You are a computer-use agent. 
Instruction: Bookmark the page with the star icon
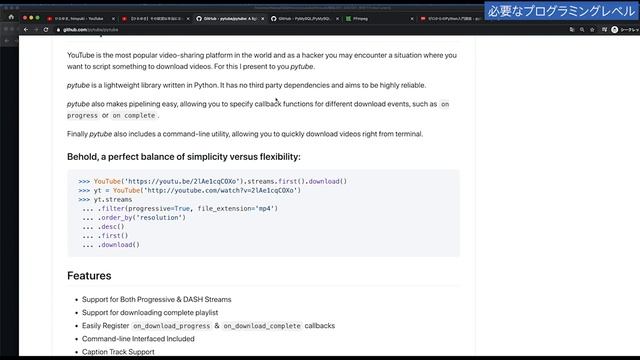(592, 30)
